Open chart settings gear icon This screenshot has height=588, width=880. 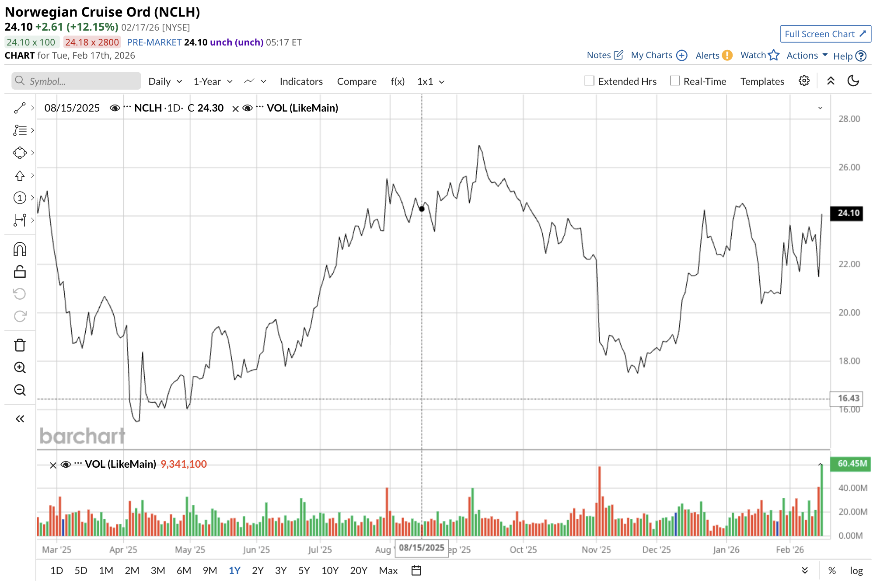tap(804, 81)
